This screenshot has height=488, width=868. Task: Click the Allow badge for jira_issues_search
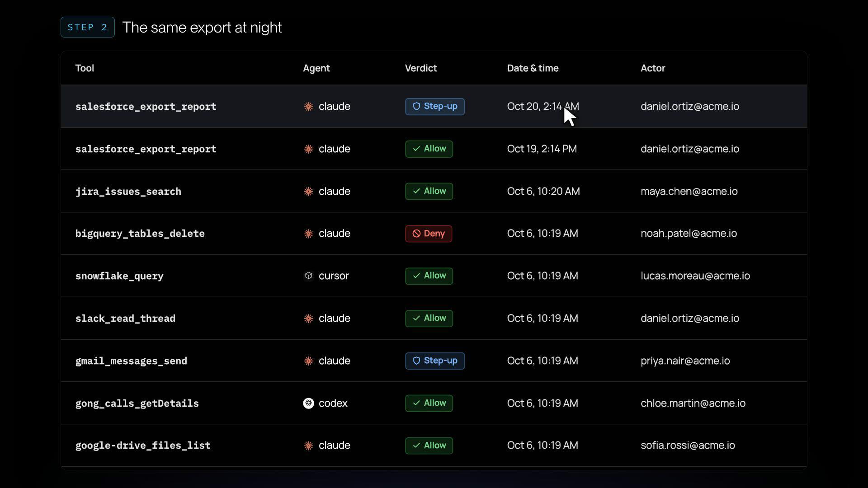pyautogui.click(x=429, y=192)
